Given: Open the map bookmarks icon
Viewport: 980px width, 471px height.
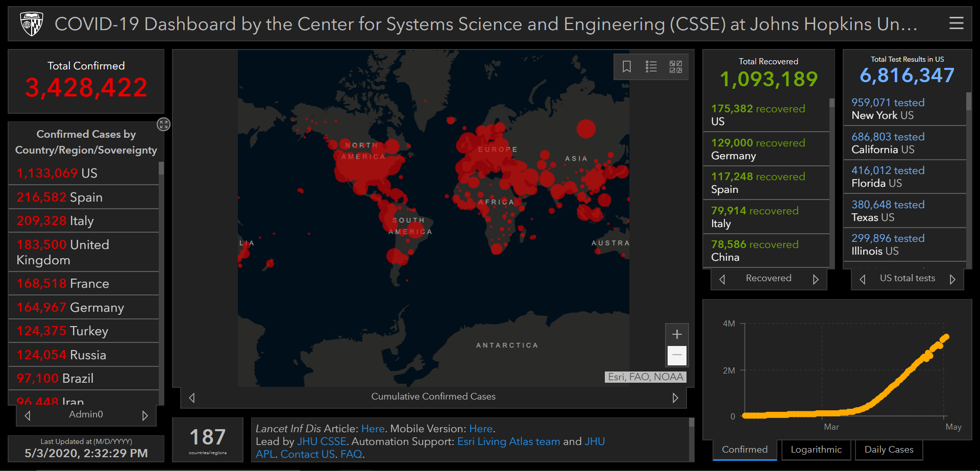Looking at the screenshot, I should pos(627,67).
